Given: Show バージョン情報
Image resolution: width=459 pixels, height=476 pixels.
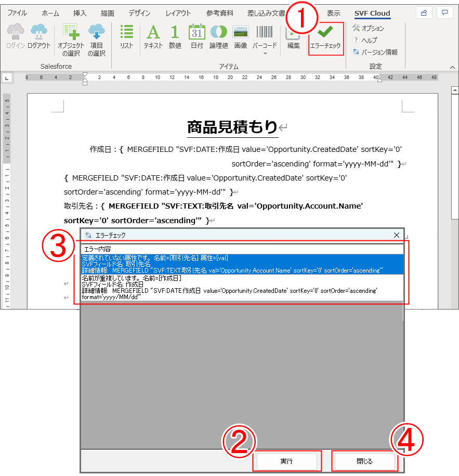Looking at the screenshot, I should [375, 52].
